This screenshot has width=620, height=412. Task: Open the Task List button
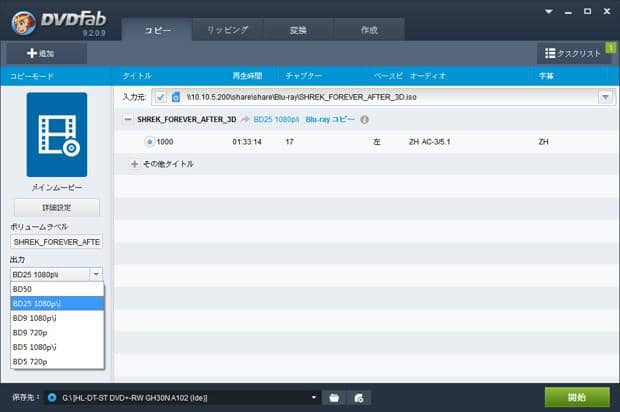pos(573,53)
